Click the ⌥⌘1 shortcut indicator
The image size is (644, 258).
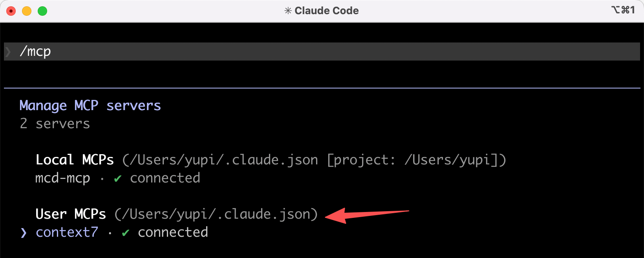point(623,10)
